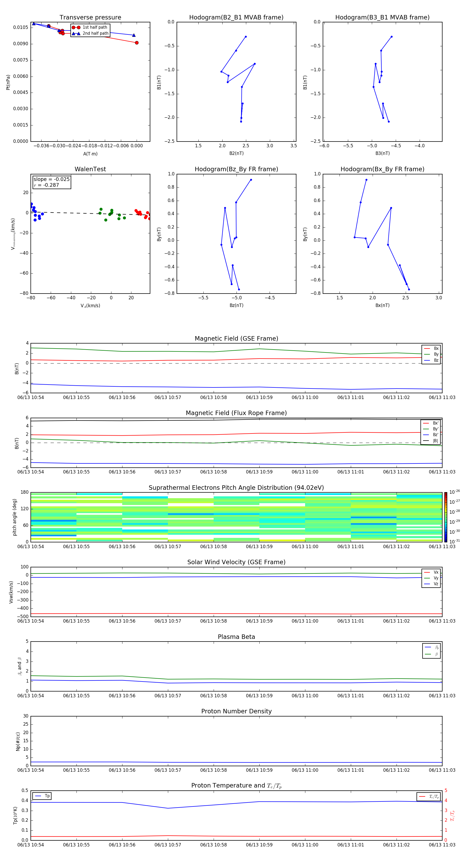Click the "Proton Number Density" panel title
The image size is (473, 868).
pos(236,711)
